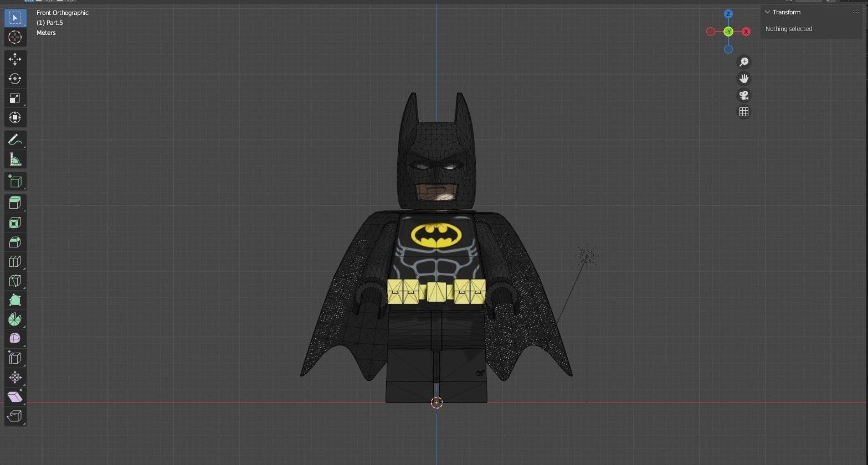Activate the Spin tool
This screenshot has height=465, width=868.
point(15,319)
